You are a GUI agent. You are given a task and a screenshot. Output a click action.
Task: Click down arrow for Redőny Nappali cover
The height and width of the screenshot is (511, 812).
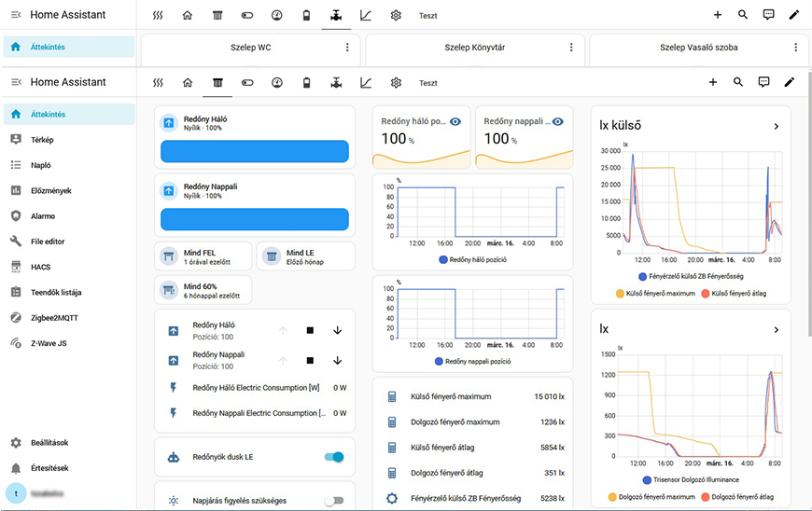coord(337,360)
